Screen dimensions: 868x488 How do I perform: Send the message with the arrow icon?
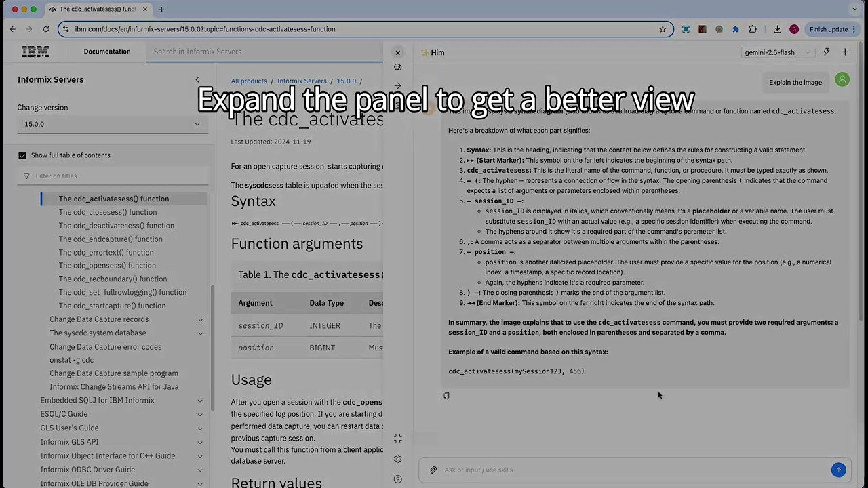click(x=838, y=470)
